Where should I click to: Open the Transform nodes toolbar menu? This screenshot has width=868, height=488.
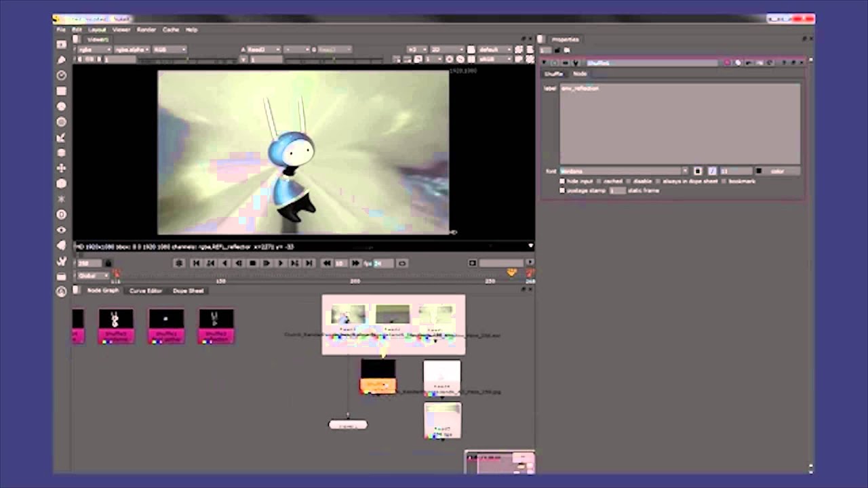pyautogui.click(x=61, y=168)
